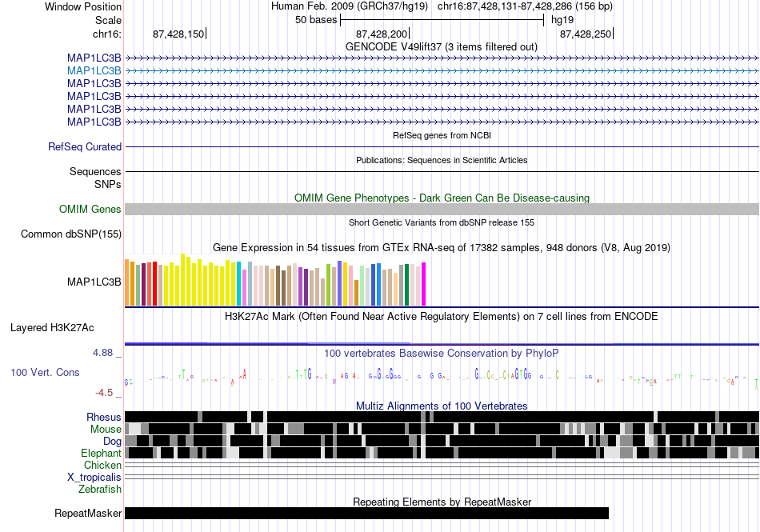Click the 'Elephant' alignment species label
Viewport: 760px width, 532px height.
click(102, 454)
